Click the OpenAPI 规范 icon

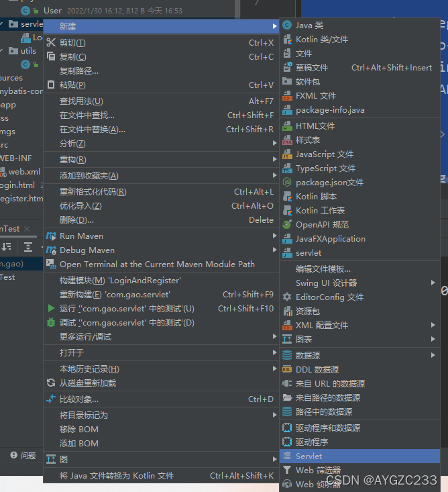287,225
